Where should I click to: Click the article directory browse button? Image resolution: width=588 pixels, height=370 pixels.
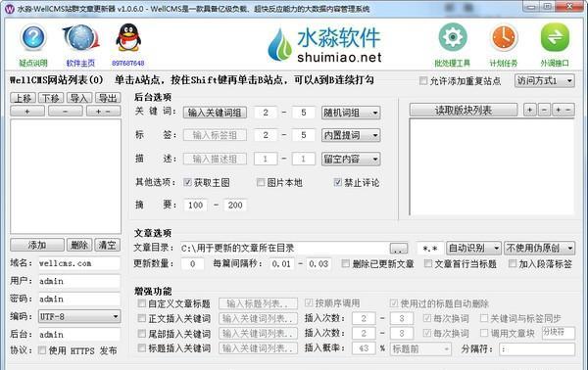[399, 249]
